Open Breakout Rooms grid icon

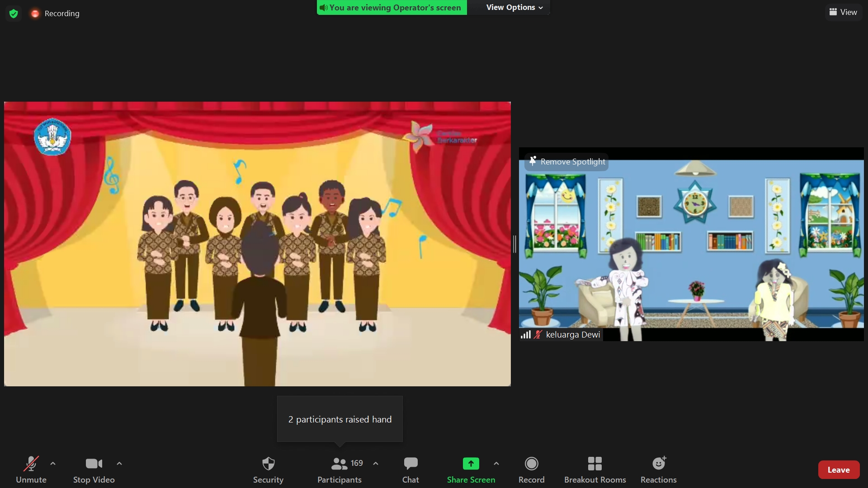tap(594, 464)
